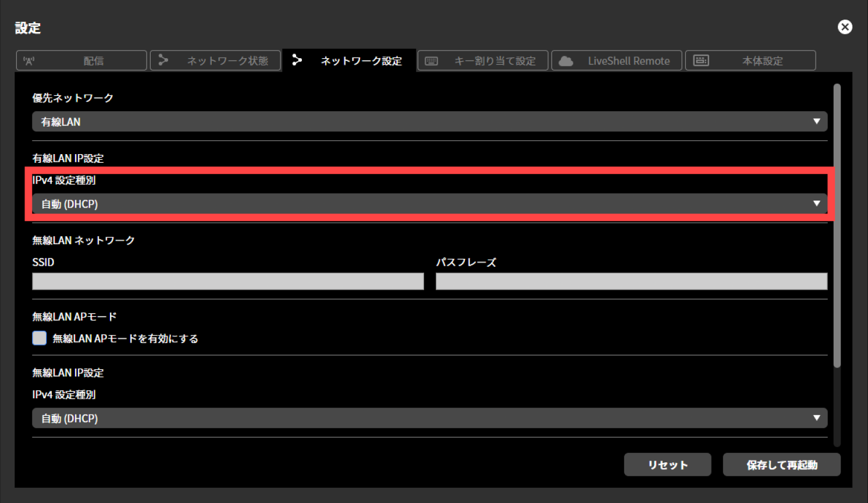Switch to the キー割り当て設定 tab

[482, 60]
